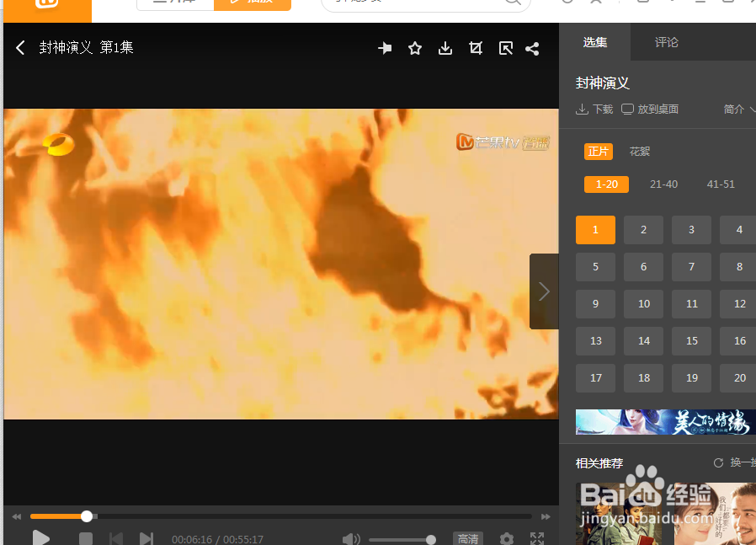Open the crop/screenshot tool icon
This screenshot has height=545, width=756.
tap(476, 48)
